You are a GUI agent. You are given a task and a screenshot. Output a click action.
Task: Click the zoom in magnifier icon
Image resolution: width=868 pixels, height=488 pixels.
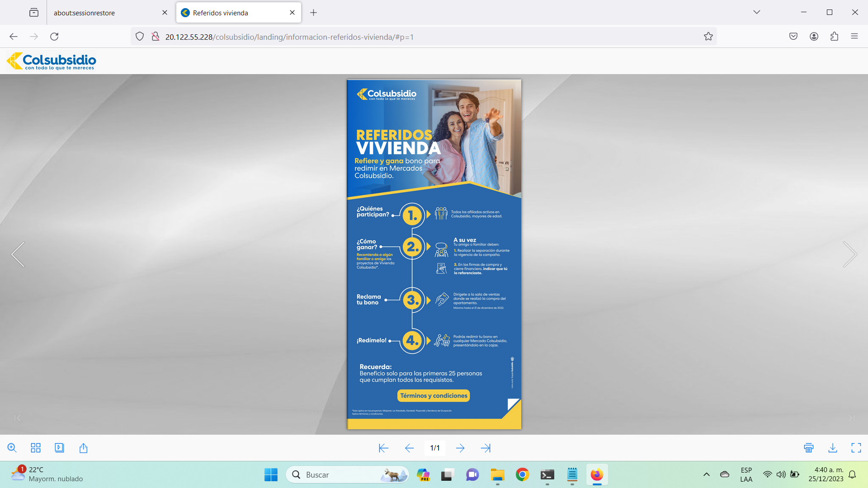[x=12, y=448]
